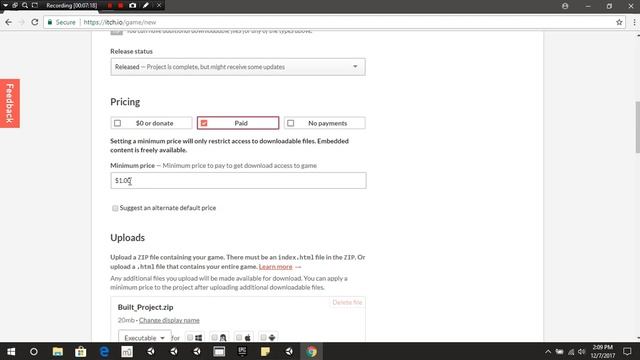Tick the Android platform checkbox
Viewport: 640px width, 360px height.
(264, 338)
